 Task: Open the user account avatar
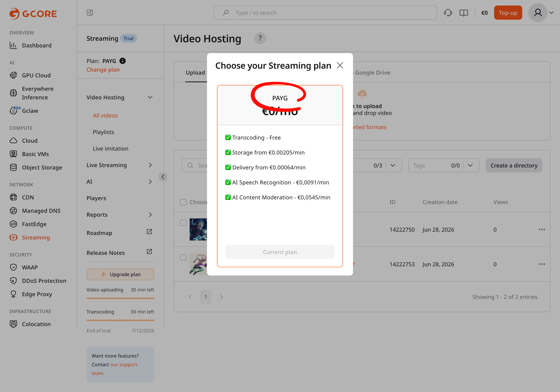coord(538,13)
